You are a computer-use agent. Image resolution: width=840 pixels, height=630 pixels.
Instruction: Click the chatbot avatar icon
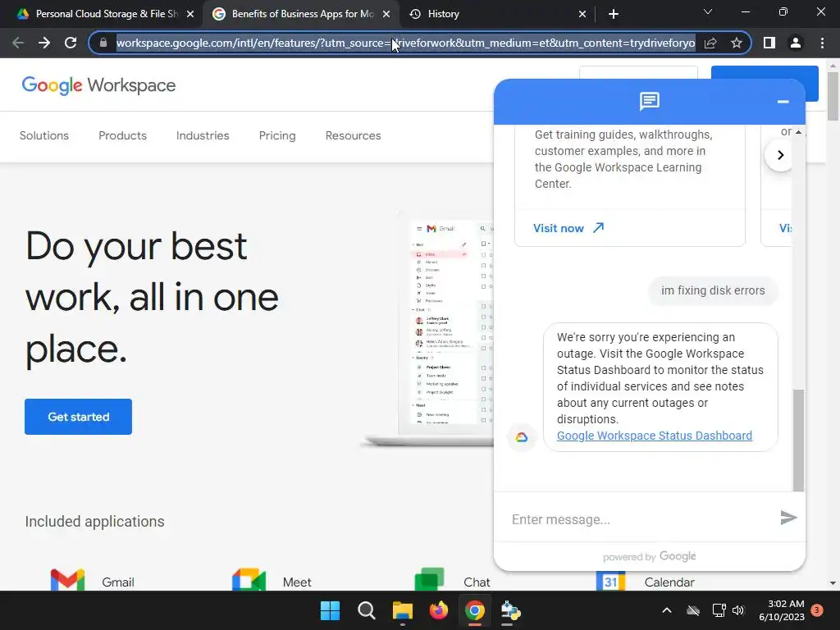521,438
